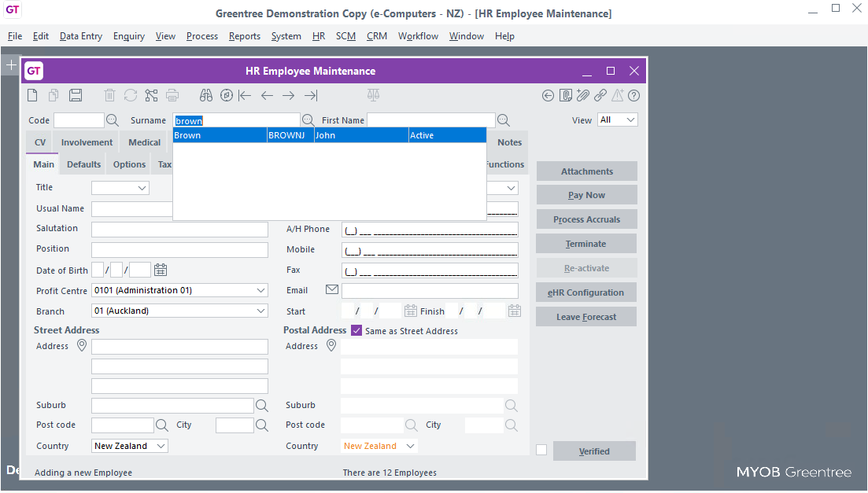Switch to the Notes tab

(509, 142)
